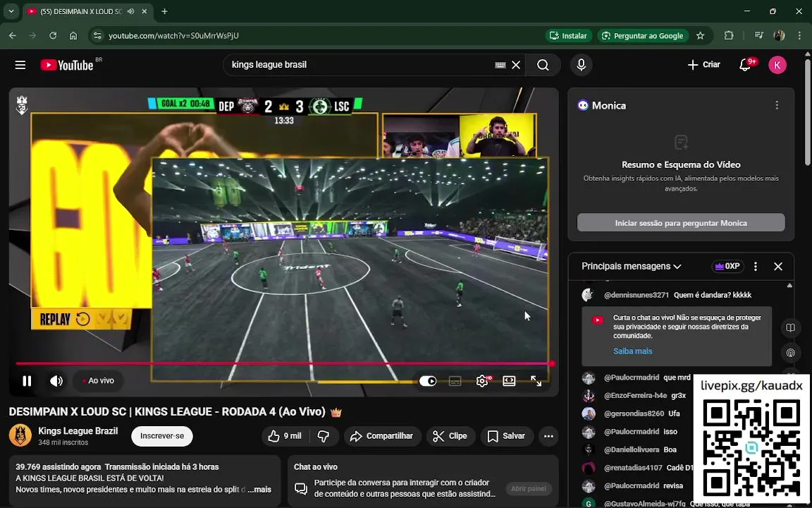The width and height of the screenshot is (812, 508).
Task: Open the Kings League Brazil channel avatar
Action: click(20, 435)
